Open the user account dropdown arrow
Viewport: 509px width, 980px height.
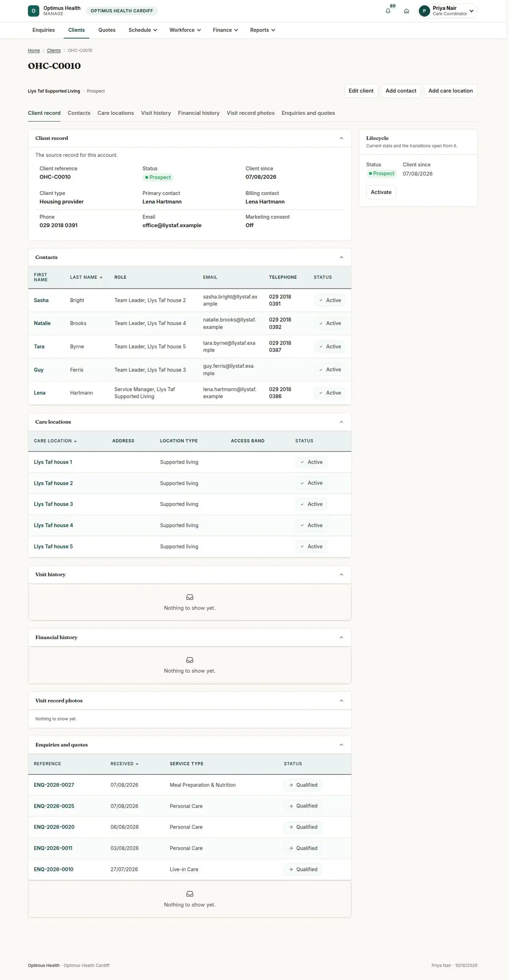(x=472, y=11)
